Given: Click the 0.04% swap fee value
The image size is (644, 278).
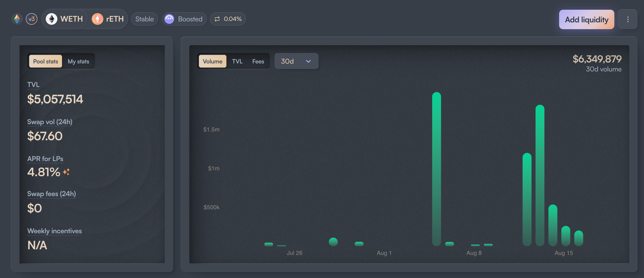Looking at the screenshot, I should pos(233,19).
